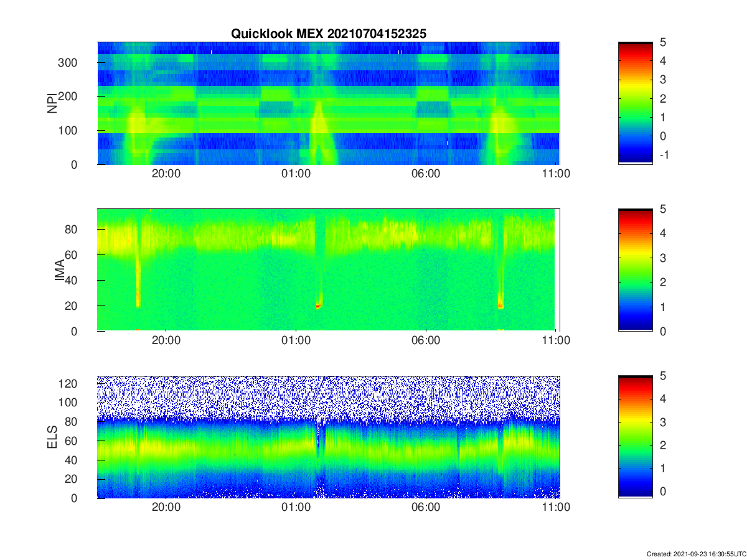This screenshot has width=747, height=560.
Task: Click the 06:00 tick under the IMA panel
Action: (x=426, y=340)
